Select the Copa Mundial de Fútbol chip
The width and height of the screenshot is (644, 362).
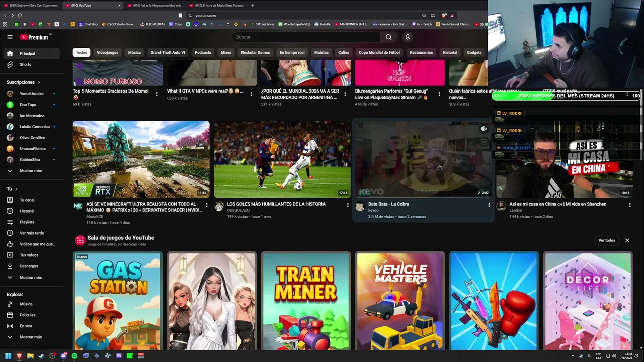[379, 52]
